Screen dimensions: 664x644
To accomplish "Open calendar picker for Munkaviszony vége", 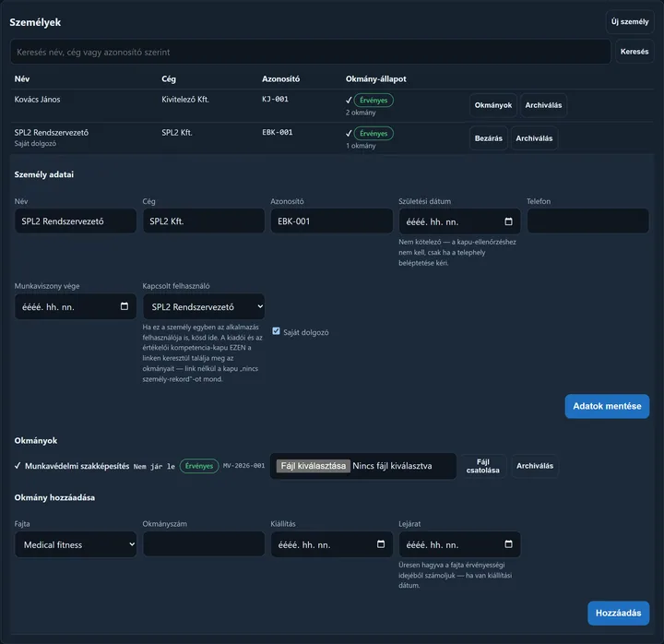I will coord(125,306).
